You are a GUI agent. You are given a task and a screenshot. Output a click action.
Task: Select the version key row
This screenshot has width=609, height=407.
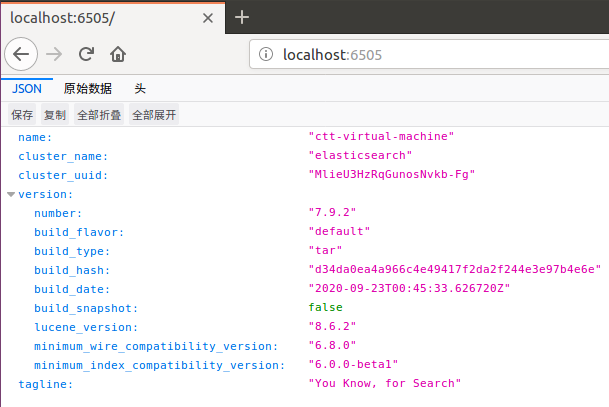point(45,194)
